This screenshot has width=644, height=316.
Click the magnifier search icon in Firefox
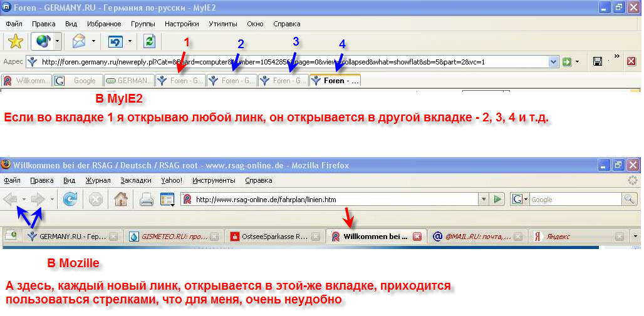click(x=629, y=200)
